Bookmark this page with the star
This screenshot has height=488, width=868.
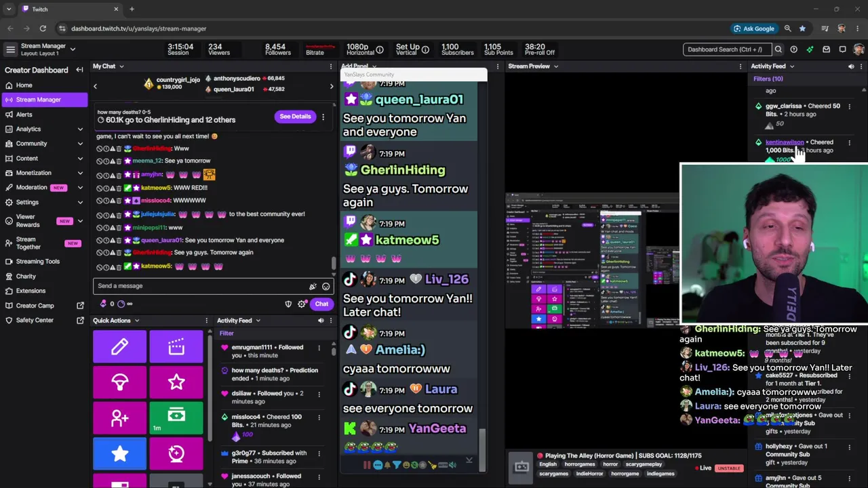click(802, 28)
